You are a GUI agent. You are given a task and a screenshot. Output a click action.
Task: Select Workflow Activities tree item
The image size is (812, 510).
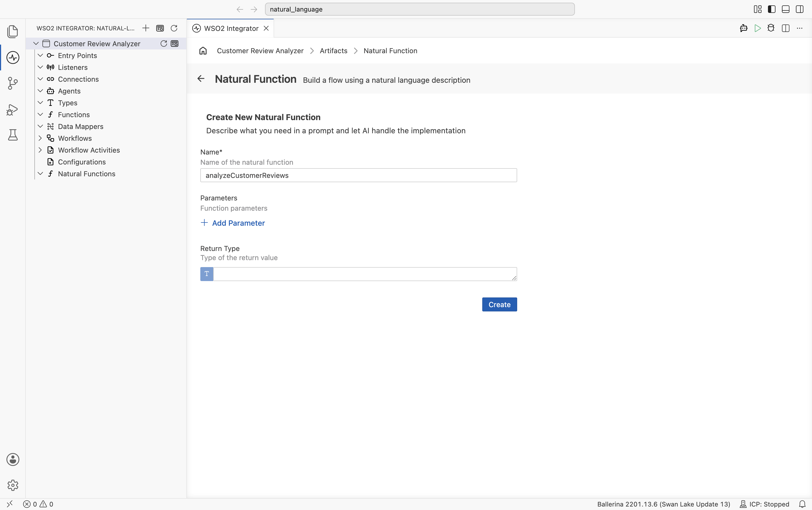point(89,150)
